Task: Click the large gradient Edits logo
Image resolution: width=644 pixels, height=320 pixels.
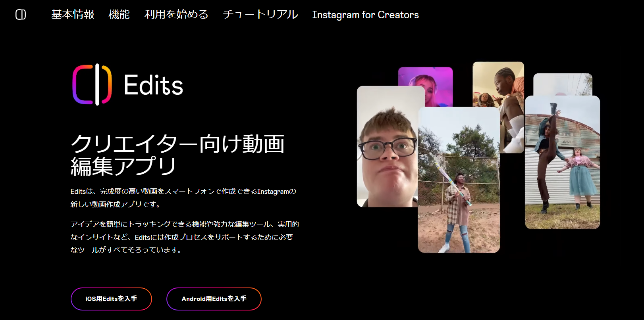Action: [x=92, y=85]
